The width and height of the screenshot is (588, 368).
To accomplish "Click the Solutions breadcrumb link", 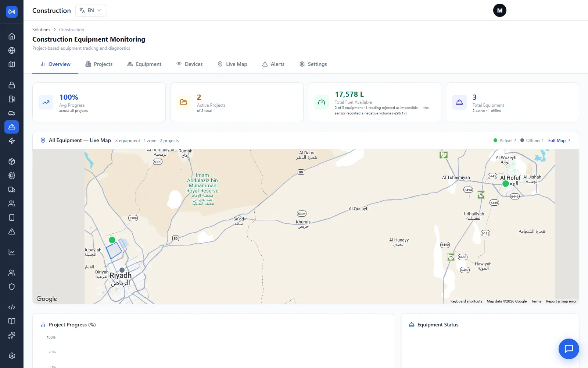I will 41,30.
